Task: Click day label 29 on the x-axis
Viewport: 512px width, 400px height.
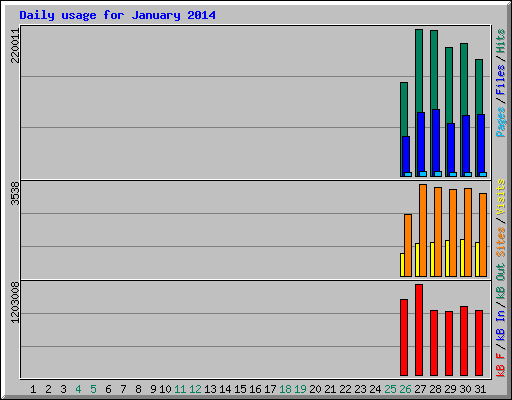Action: [450, 389]
